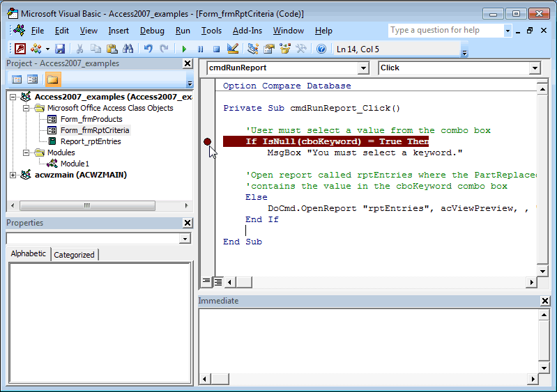Close the Project explorer panel

[188, 63]
